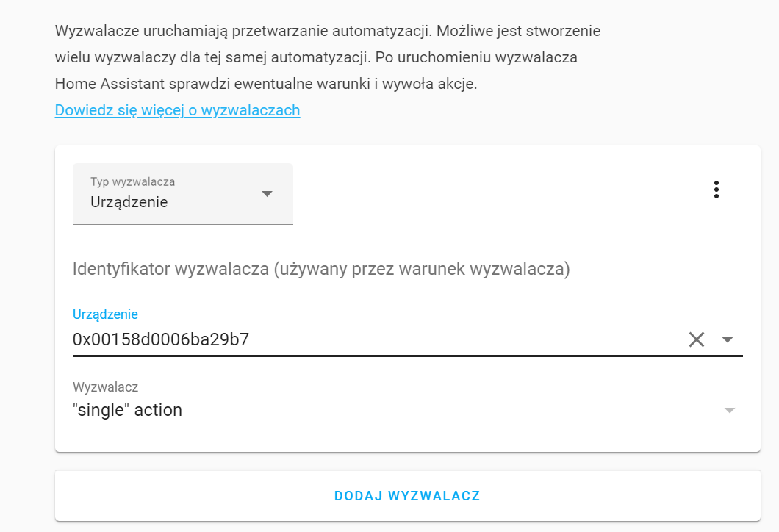Open the trigger's three-dot options menu
Screen dimensions: 779x532
[717, 190]
